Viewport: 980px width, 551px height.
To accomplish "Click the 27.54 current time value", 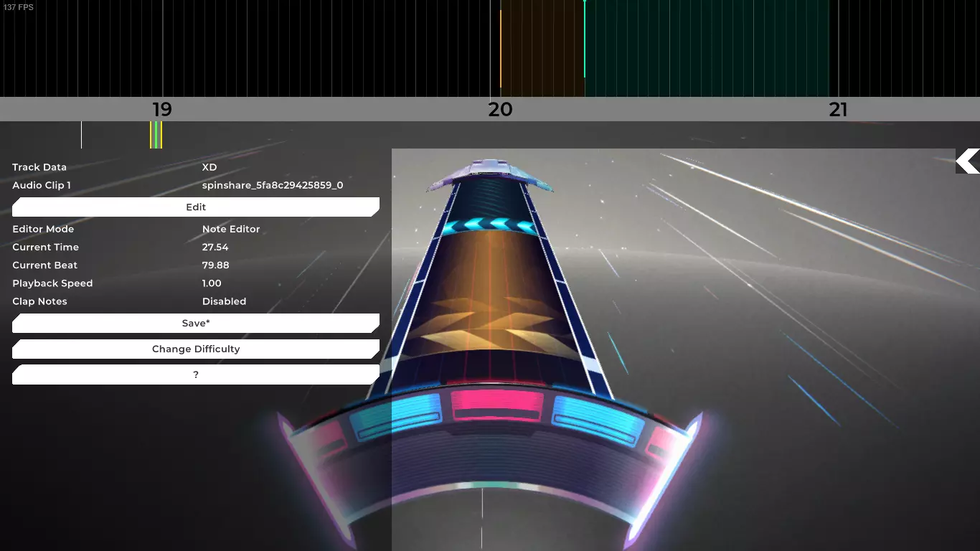I will click(x=215, y=247).
